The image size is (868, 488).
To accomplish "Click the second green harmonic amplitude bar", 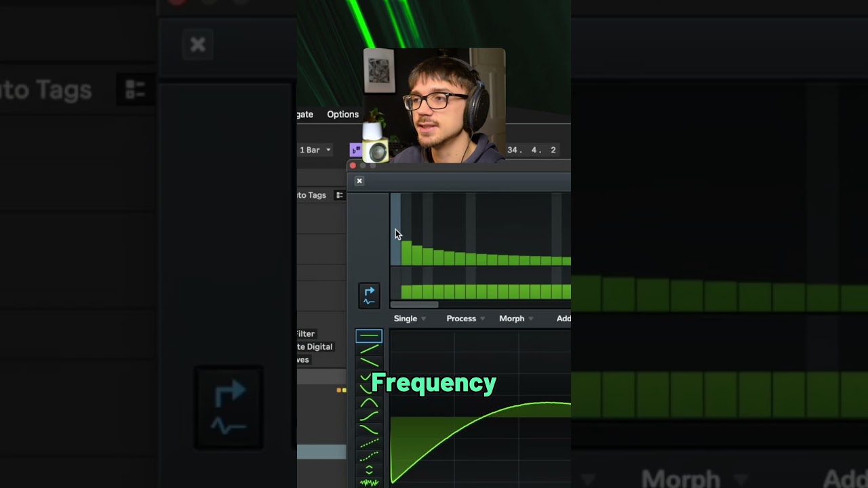I will (x=417, y=256).
